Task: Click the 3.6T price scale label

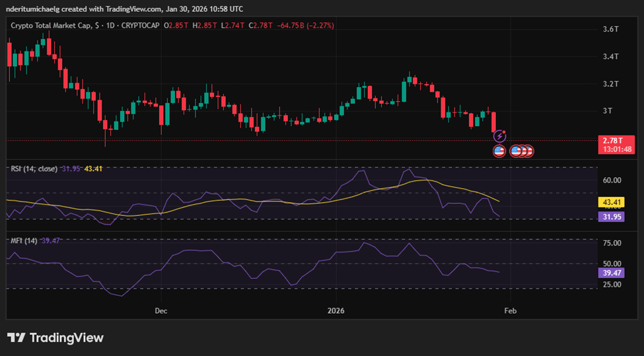Action: (611, 29)
